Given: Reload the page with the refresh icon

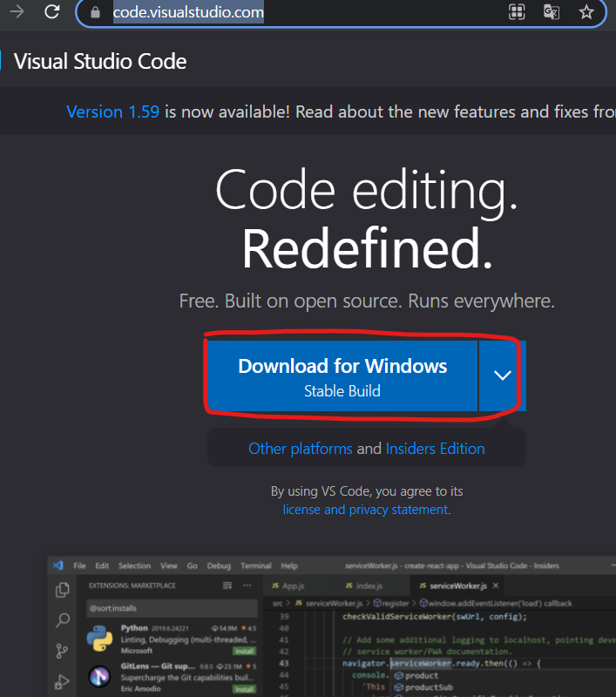Looking at the screenshot, I should point(52,11).
